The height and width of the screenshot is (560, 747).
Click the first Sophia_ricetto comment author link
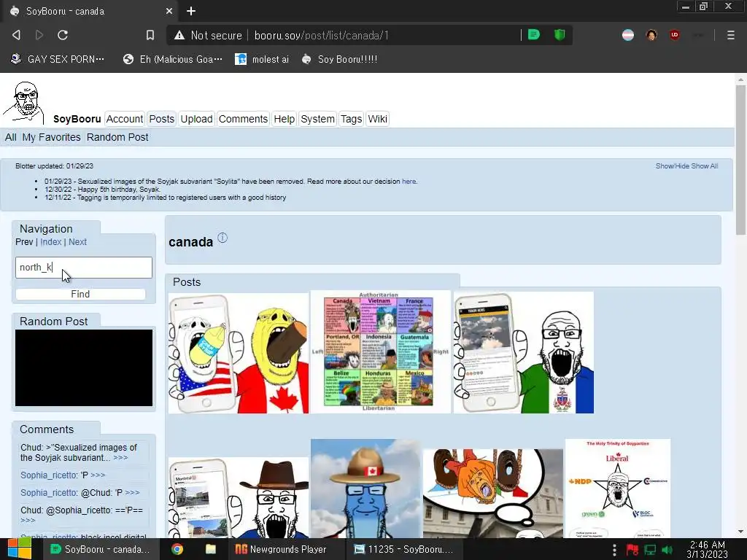click(49, 475)
